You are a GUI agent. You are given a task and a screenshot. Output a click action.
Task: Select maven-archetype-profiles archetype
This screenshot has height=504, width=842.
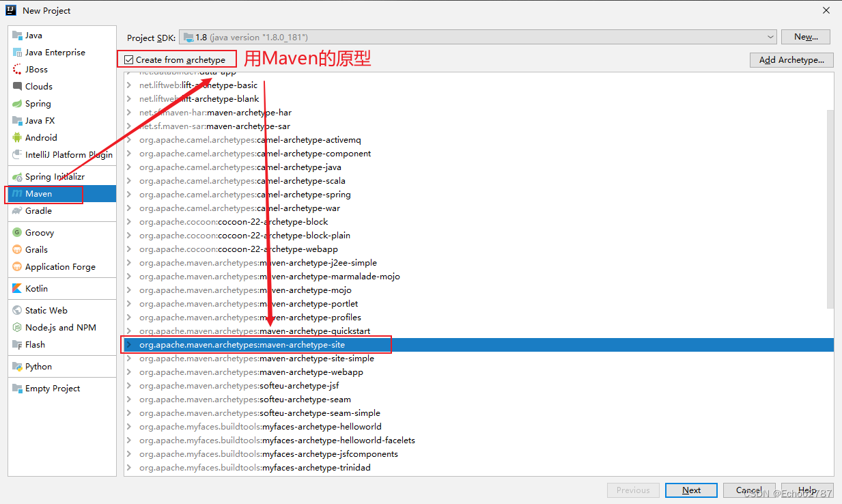click(x=479, y=318)
